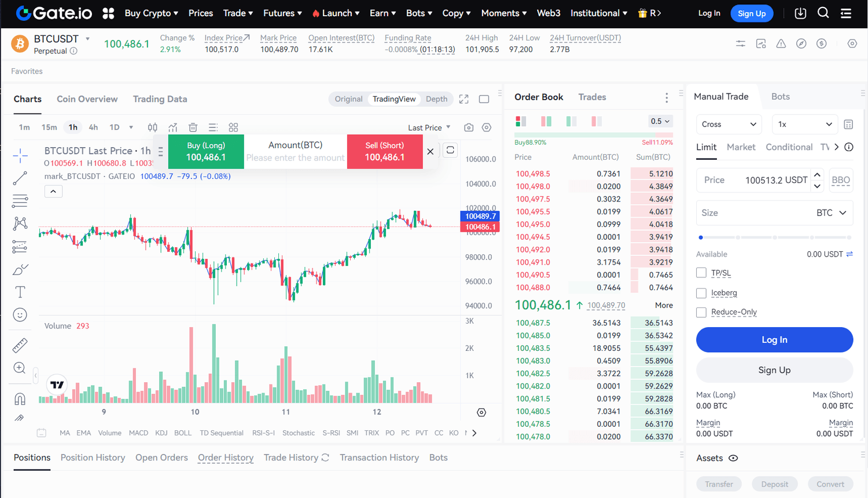Open the Futures menu
Image resolution: width=868 pixels, height=498 pixels.
[282, 13]
